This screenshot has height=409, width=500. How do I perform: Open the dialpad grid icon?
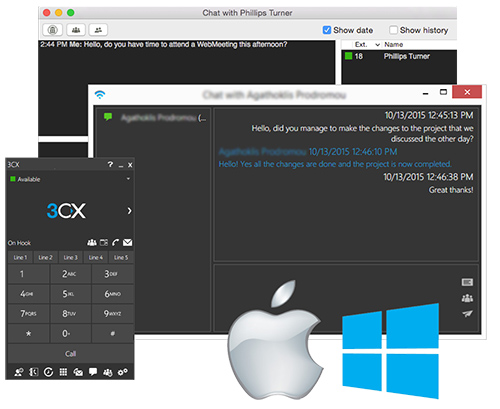pyautogui.click(x=63, y=372)
